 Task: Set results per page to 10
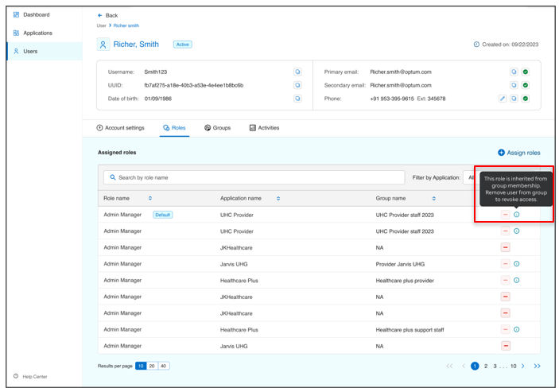(x=141, y=366)
